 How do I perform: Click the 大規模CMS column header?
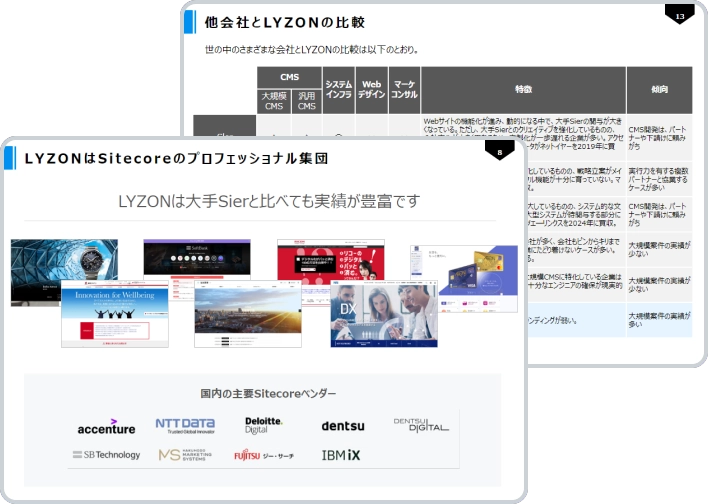[x=274, y=101]
